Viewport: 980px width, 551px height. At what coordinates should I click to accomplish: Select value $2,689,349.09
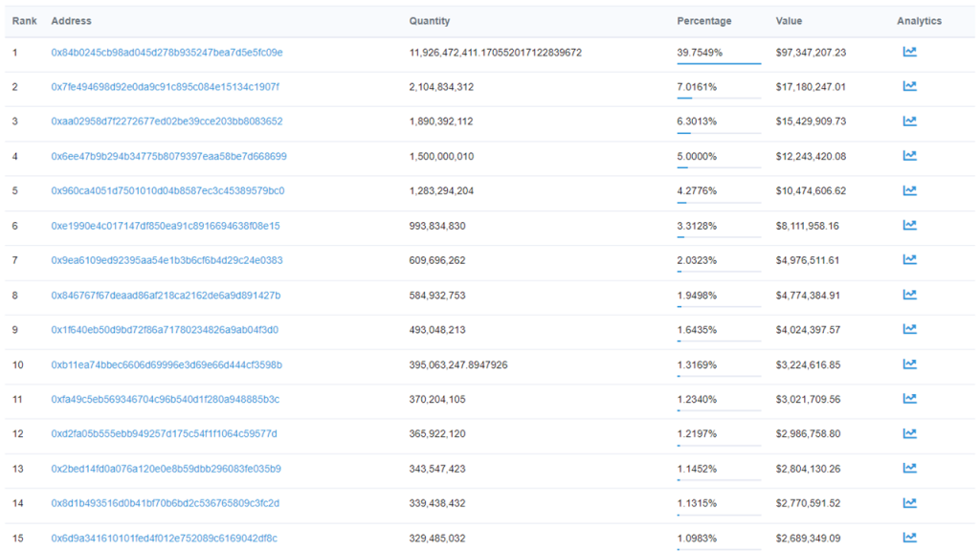pyautogui.click(x=808, y=538)
